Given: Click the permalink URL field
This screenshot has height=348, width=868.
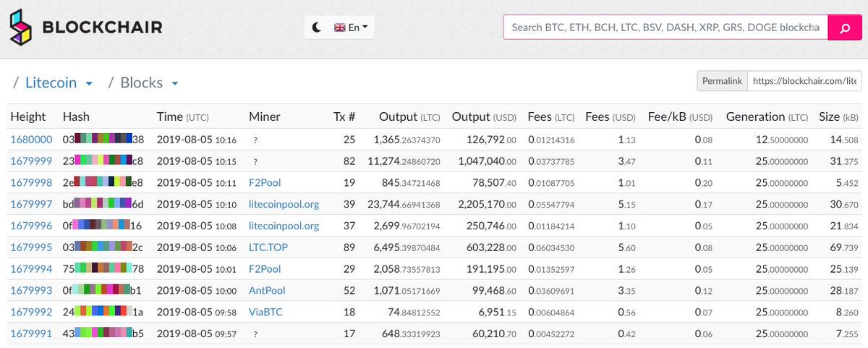Looking at the screenshot, I should [x=804, y=82].
